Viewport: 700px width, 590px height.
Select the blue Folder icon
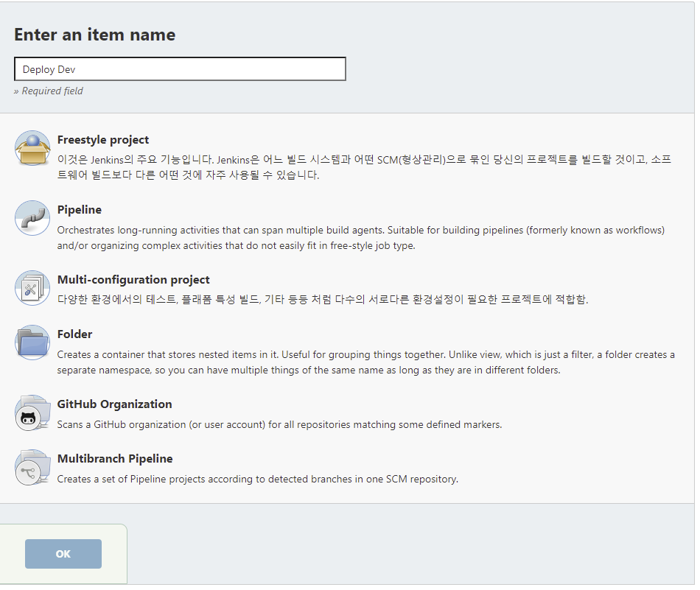click(32, 343)
